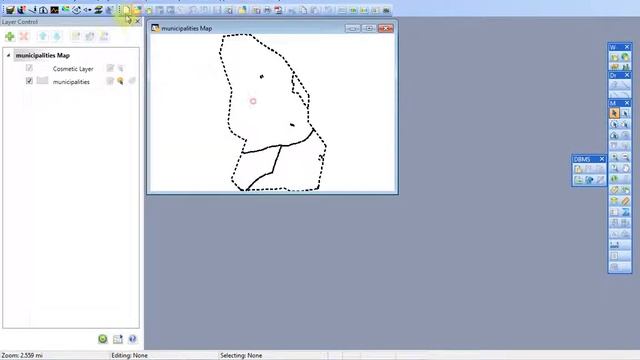Click the black graph monitor icon in toolbar
This screenshot has width=640, height=360.
(x=54, y=10)
